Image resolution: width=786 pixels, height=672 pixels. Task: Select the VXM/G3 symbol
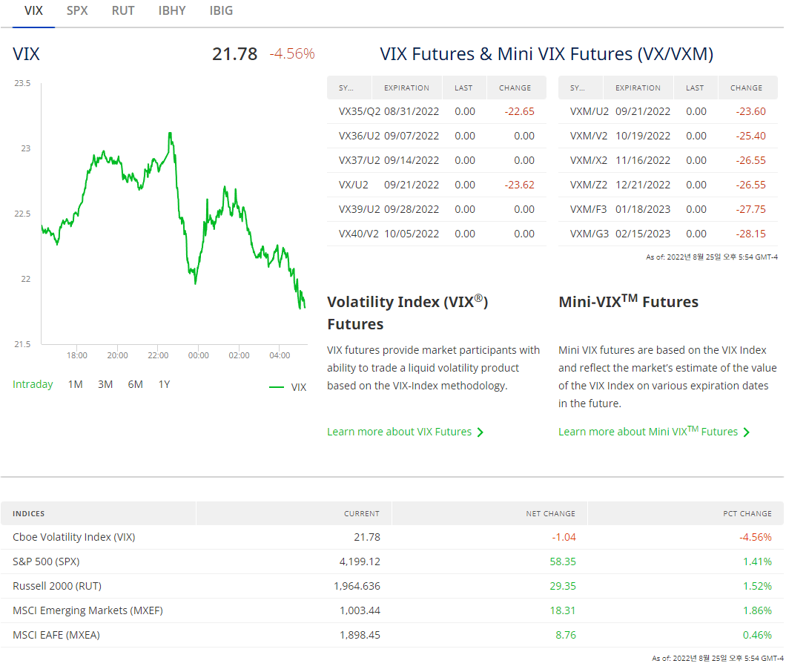pyautogui.click(x=589, y=234)
